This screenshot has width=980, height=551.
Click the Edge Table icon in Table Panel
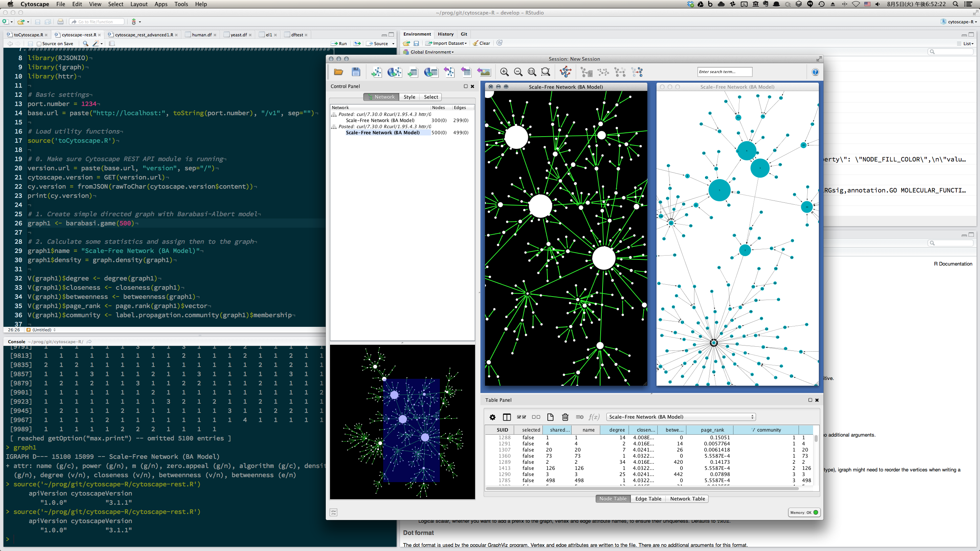click(647, 498)
